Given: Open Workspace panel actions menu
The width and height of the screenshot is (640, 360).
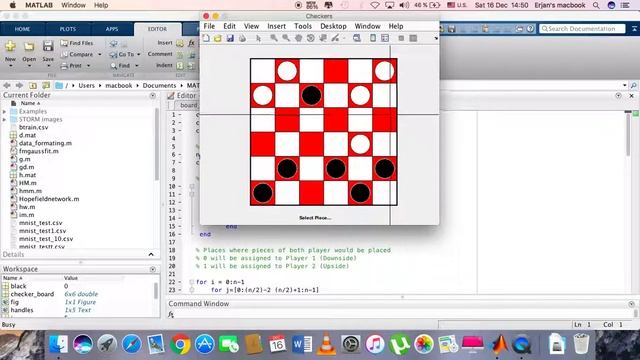Looking at the screenshot, I should point(152,269).
